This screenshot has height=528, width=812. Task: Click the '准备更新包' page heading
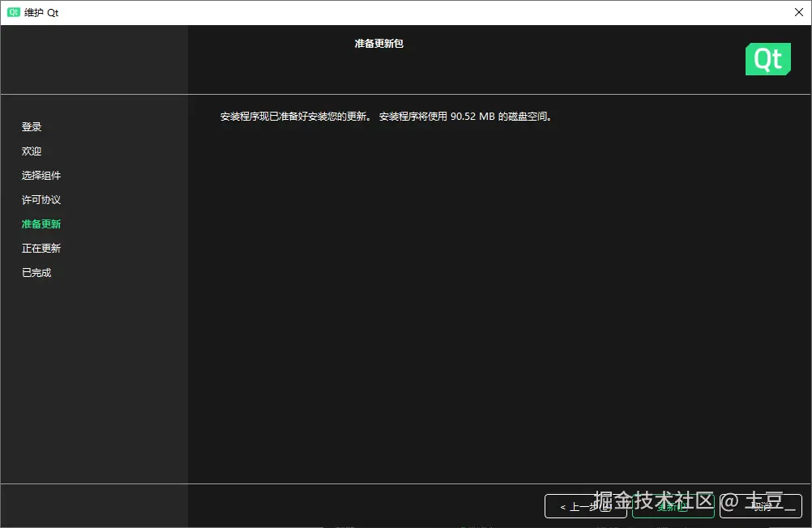(x=379, y=44)
